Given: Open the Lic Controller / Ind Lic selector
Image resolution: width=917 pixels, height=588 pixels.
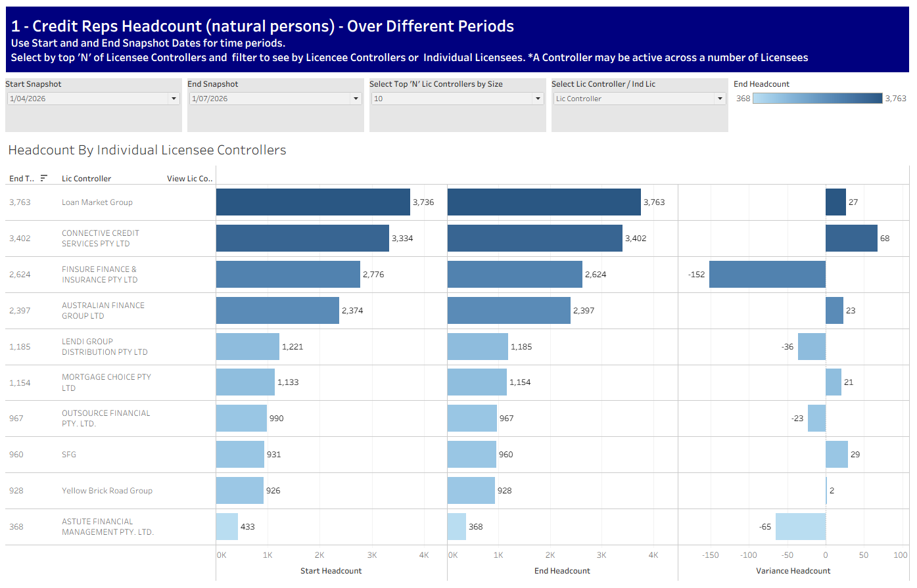Looking at the screenshot, I should tap(639, 99).
